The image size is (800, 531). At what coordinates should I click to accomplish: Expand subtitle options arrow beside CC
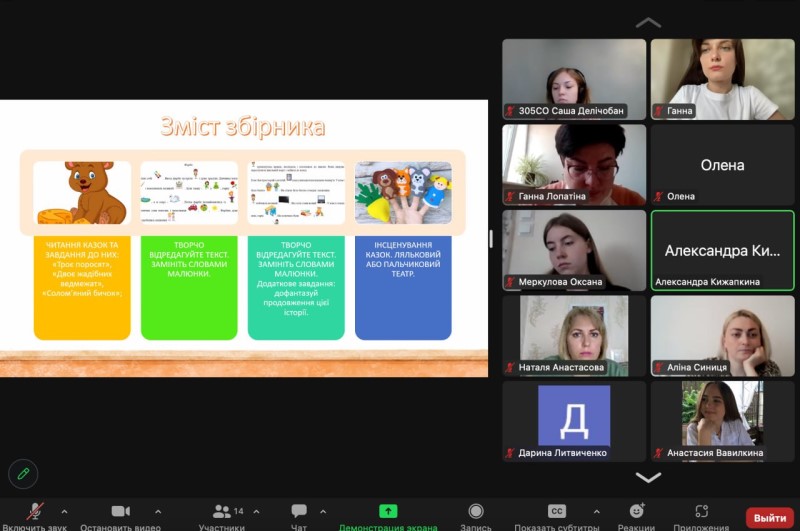point(596,511)
